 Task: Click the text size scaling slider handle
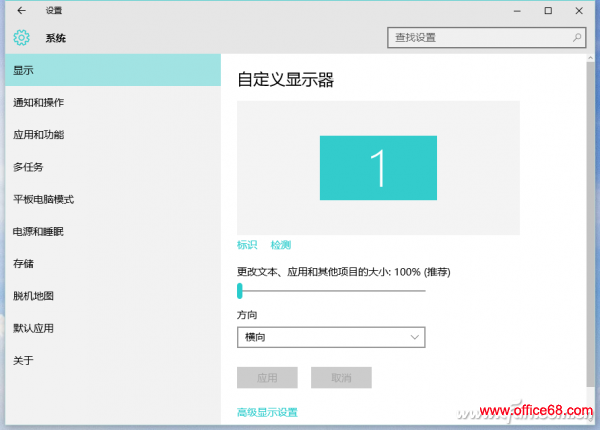[240, 291]
